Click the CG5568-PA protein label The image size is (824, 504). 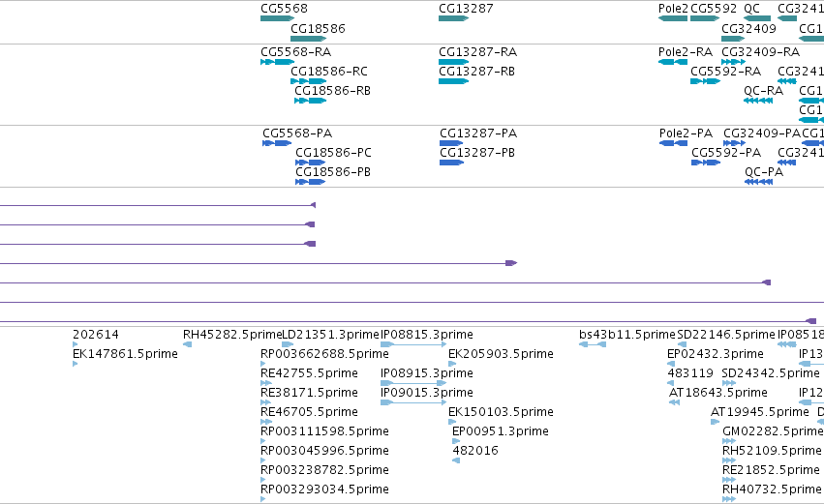click(297, 133)
